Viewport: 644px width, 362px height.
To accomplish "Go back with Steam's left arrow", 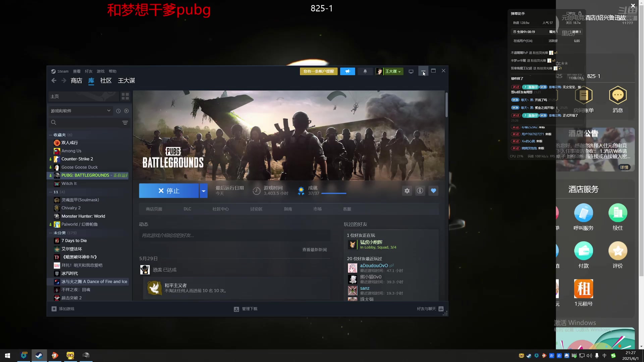I will tap(54, 80).
